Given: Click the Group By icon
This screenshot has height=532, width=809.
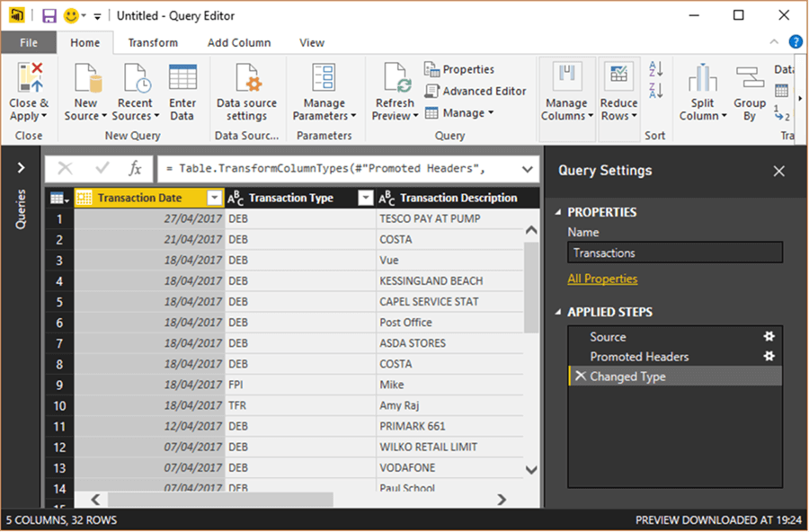Looking at the screenshot, I should tap(749, 79).
